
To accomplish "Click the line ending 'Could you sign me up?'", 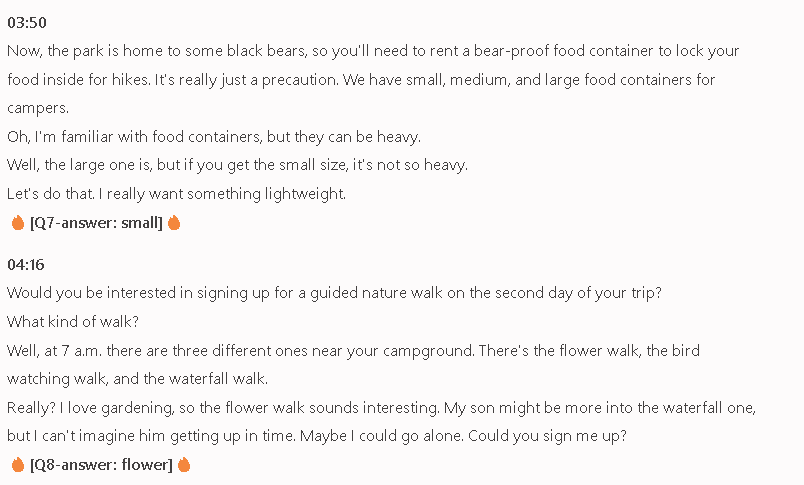I will [317, 436].
